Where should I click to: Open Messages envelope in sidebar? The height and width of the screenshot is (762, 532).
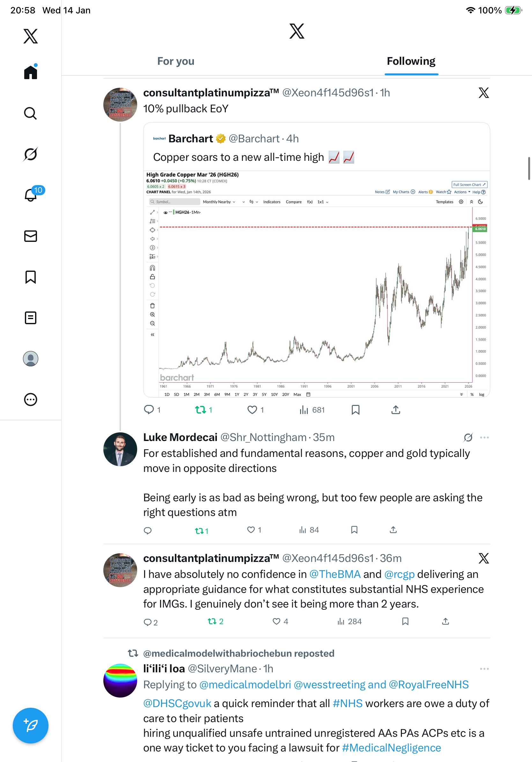[x=31, y=236]
